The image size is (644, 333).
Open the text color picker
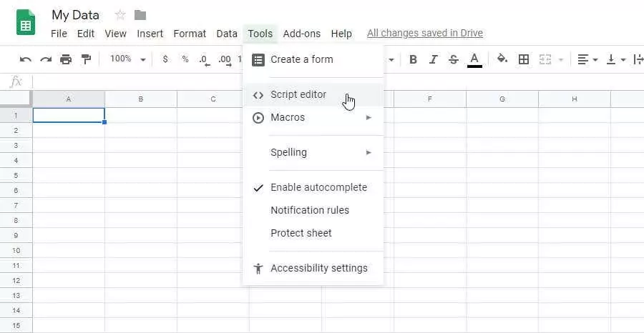tap(474, 60)
